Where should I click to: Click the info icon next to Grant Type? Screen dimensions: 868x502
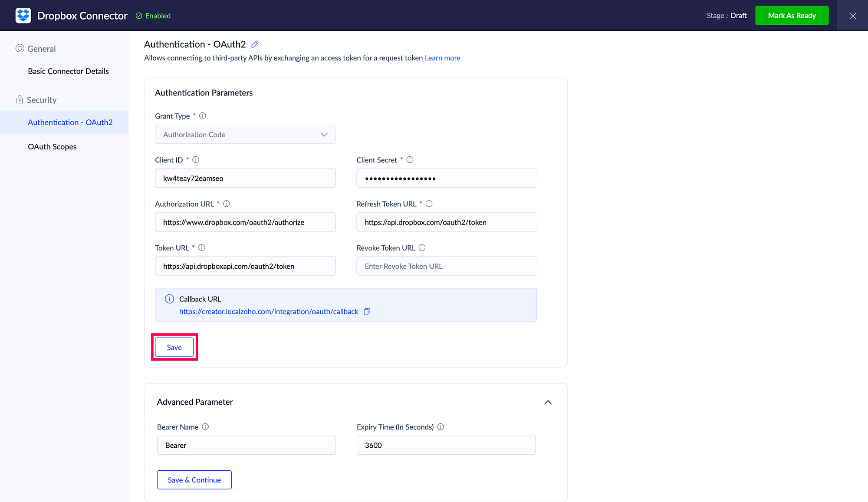[x=202, y=116]
